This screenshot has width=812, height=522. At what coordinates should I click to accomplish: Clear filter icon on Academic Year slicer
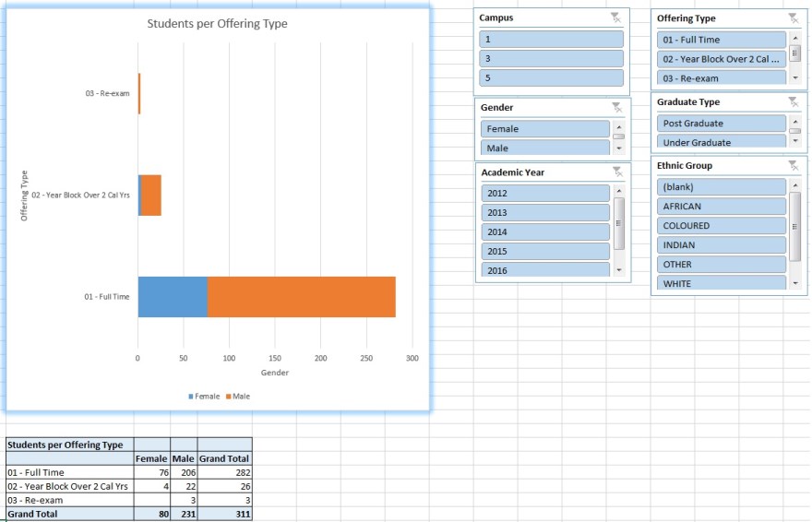coord(617,172)
